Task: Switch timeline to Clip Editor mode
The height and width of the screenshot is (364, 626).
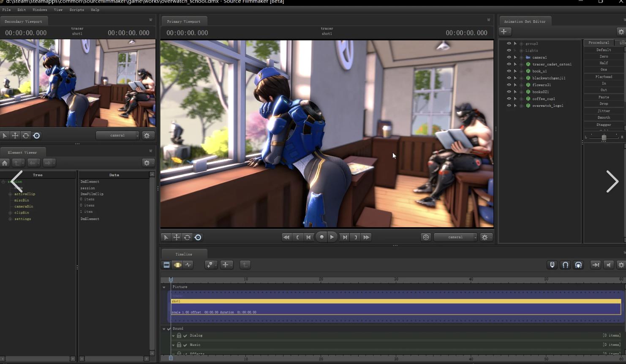Action: (x=166, y=265)
